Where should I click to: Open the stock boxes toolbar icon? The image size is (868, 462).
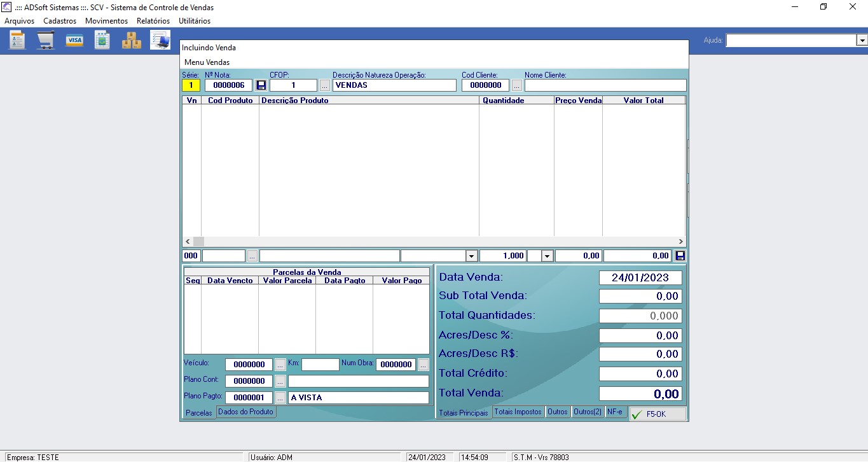[x=132, y=40]
